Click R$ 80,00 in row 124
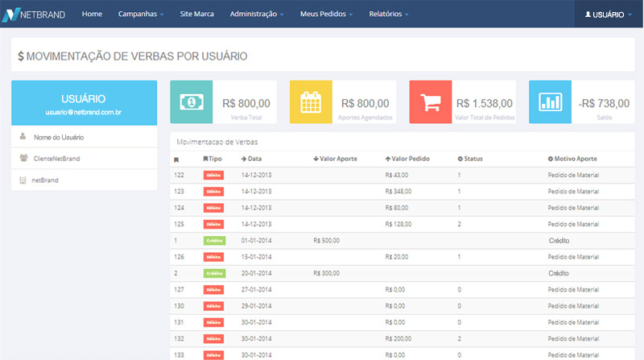The image size is (644, 360). point(397,208)
